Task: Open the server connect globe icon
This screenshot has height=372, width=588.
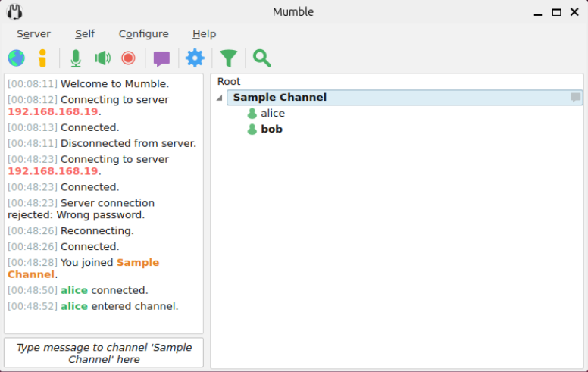Action: 17,58
